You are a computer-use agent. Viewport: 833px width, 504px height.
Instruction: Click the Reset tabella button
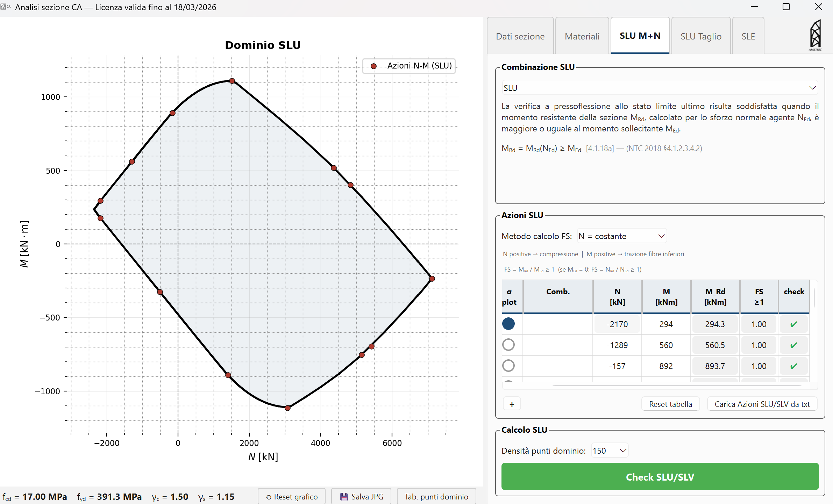pos(670,404)
